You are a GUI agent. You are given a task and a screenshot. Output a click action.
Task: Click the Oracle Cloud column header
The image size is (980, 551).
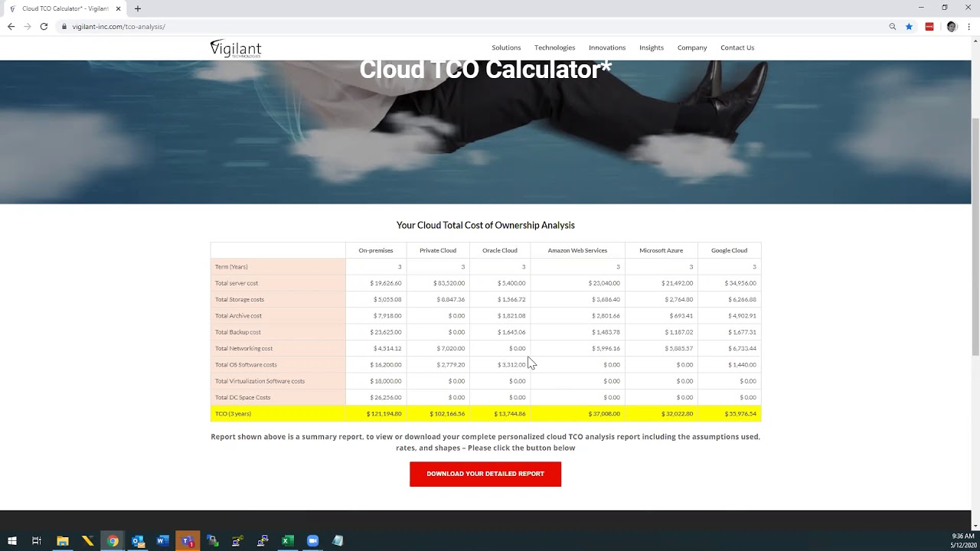(x=500, y=250)
